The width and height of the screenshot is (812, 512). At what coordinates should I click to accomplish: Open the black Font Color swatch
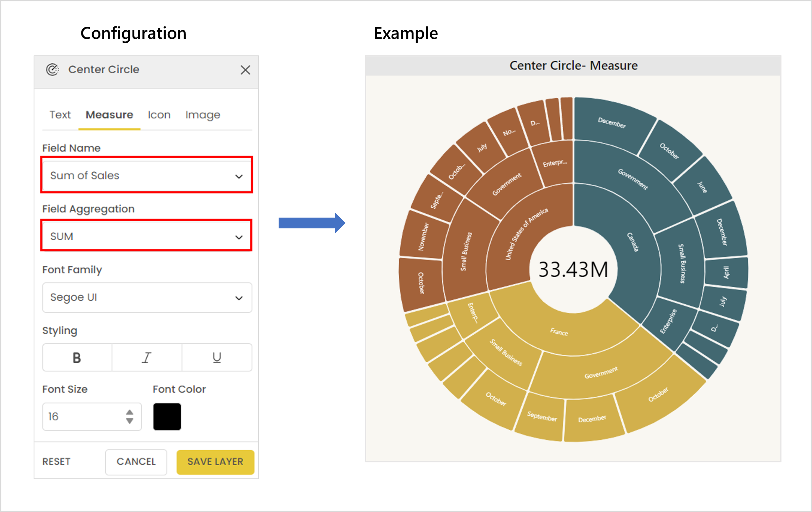tap(167, 416)
